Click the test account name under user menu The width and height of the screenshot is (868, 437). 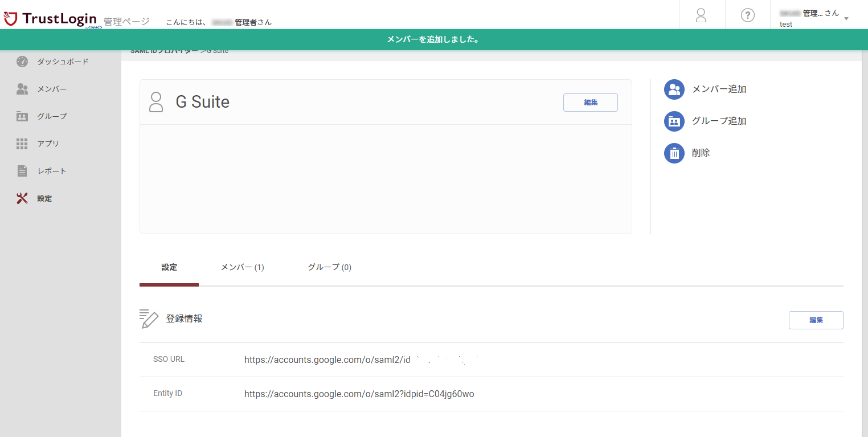click(x=786, y=24)
